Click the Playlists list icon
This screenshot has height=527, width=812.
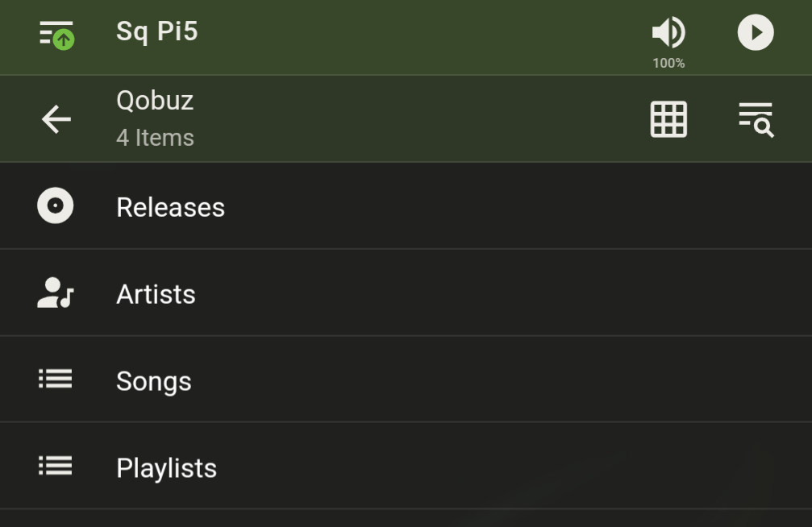[56, 466]
